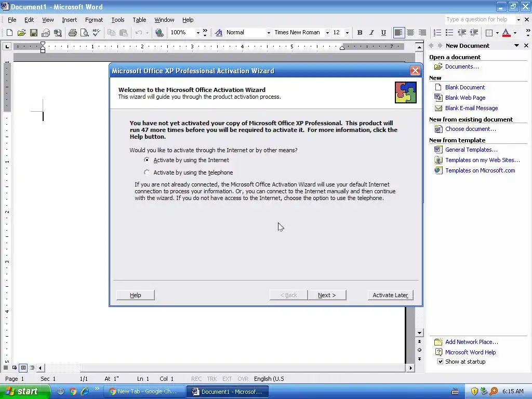Open the Style Normal dropdown
Screen dimensions: 532x399
[269, 33]
